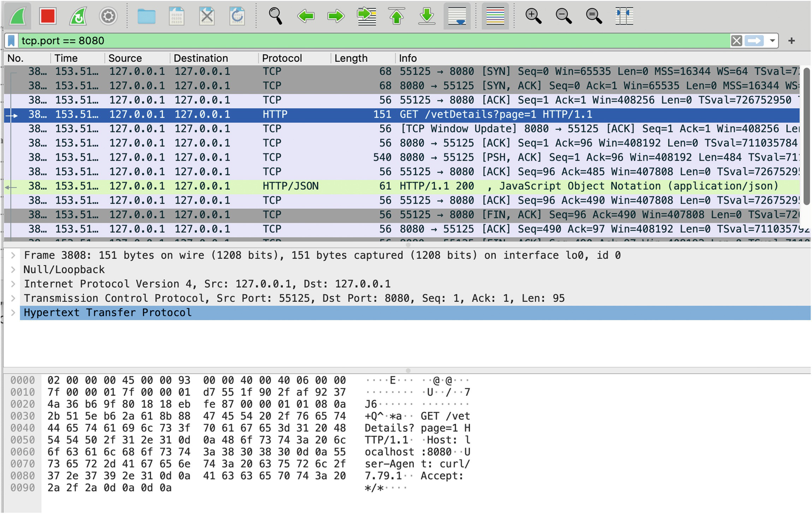This screenshot has width=812, height=514.
Task: Click the shark fin start capture icon
Action: point(18,16)
